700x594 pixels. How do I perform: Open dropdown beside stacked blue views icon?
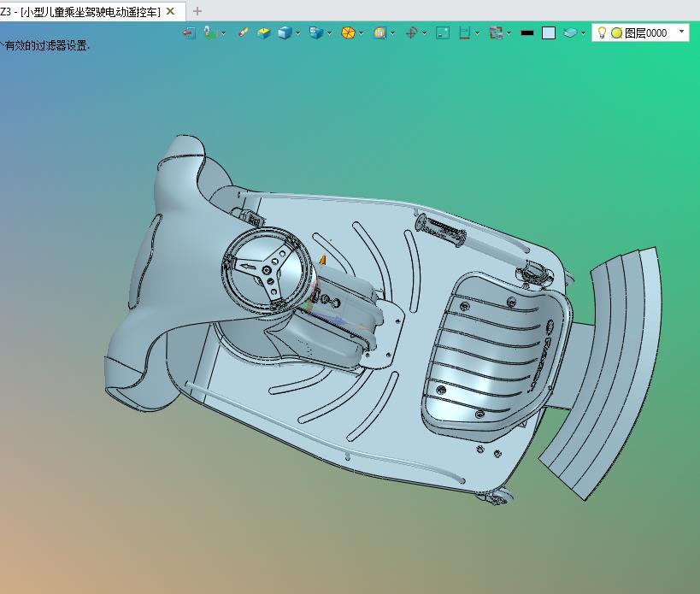coord(329,33)
